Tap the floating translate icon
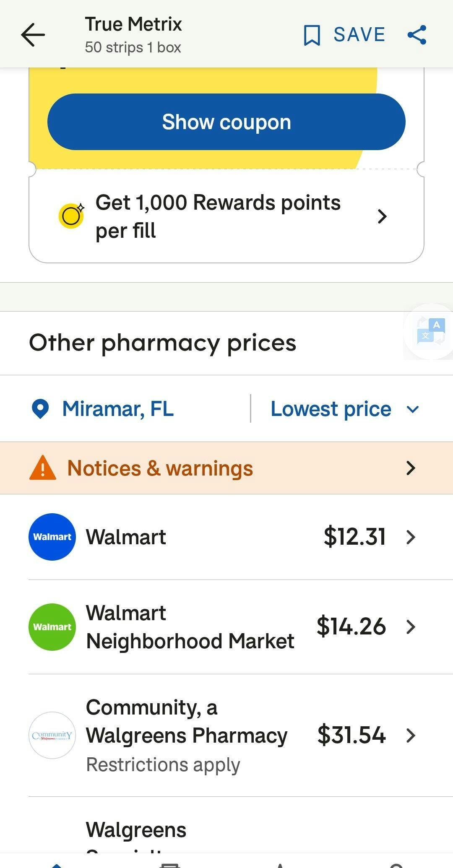The image size is (453, 868). (x=431, y=331)
